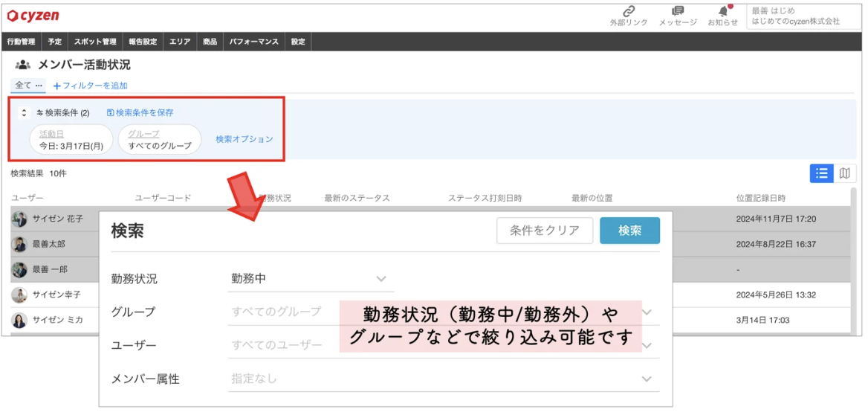This screenshot has height=418, width=868.
Task: Click フィルターを追加 link
Action: [90, 86]
